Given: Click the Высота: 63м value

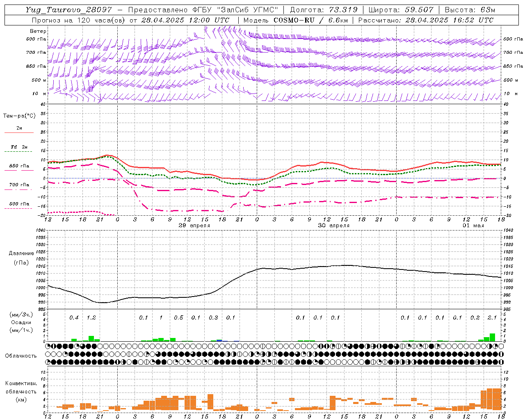Looking at the screenshot, I should click(470, 10).
